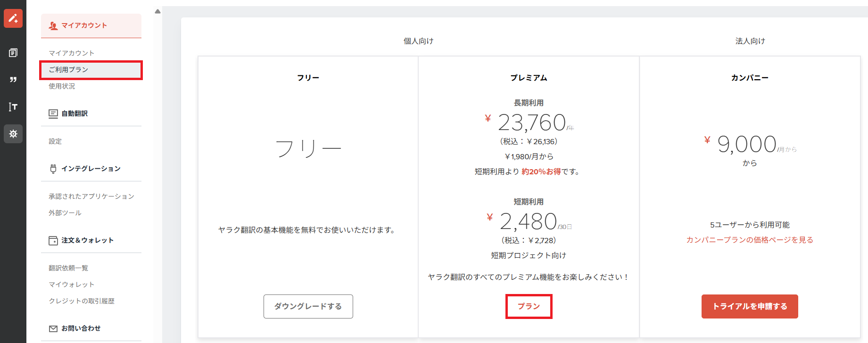Open マイアカウント sub-menu item
Viewport: 868px width, 343px height.
click(x=72, y=53)
